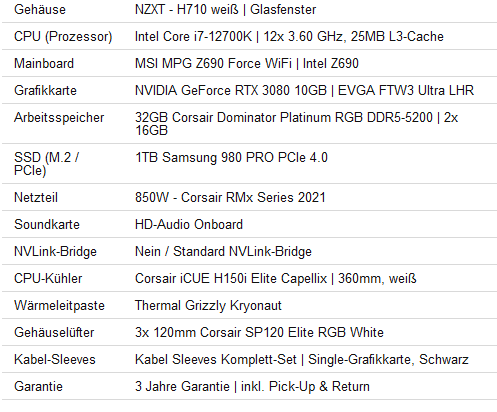The width and height of the screenshot is (497, 412).
Task: Click the Gehäuse row label
Action: 40,9
